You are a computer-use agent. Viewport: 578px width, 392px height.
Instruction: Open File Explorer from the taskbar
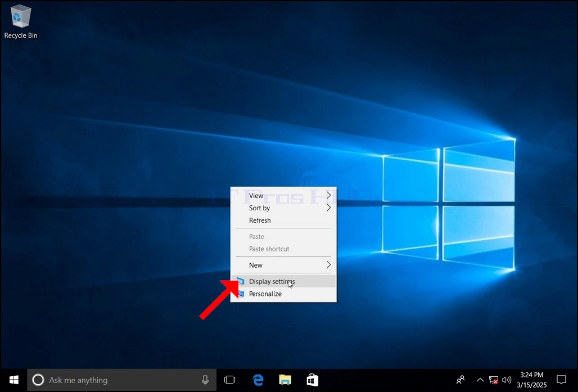(x=285, y=380)
